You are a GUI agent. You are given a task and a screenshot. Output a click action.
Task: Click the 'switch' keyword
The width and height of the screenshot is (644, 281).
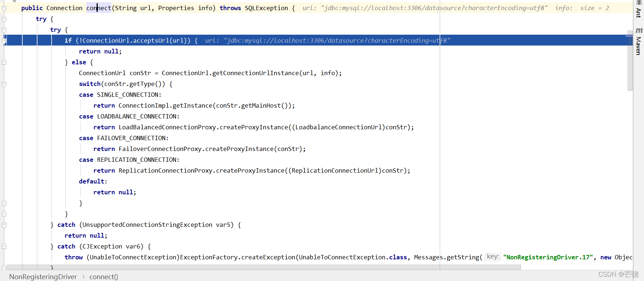(x=90, y=84)
